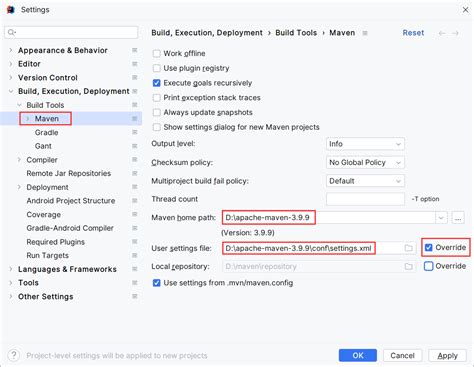This screenshot has width=474, height=367.
Task: Click the help question mark icon
Action: click(x=14, y=355)
